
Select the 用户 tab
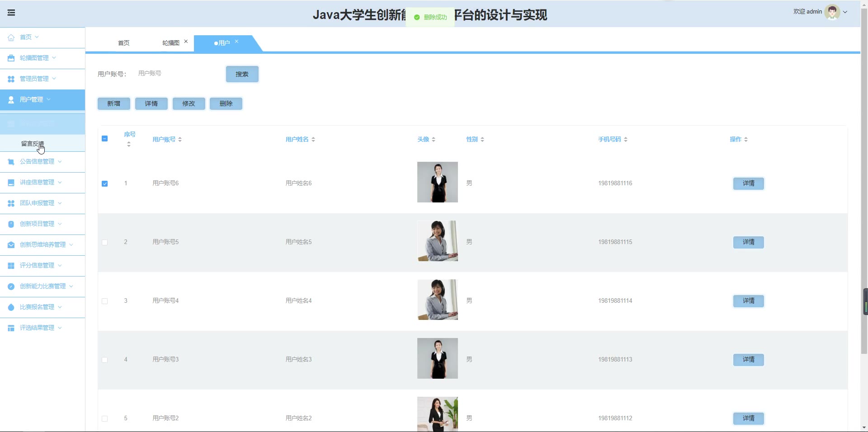point(224,43)
